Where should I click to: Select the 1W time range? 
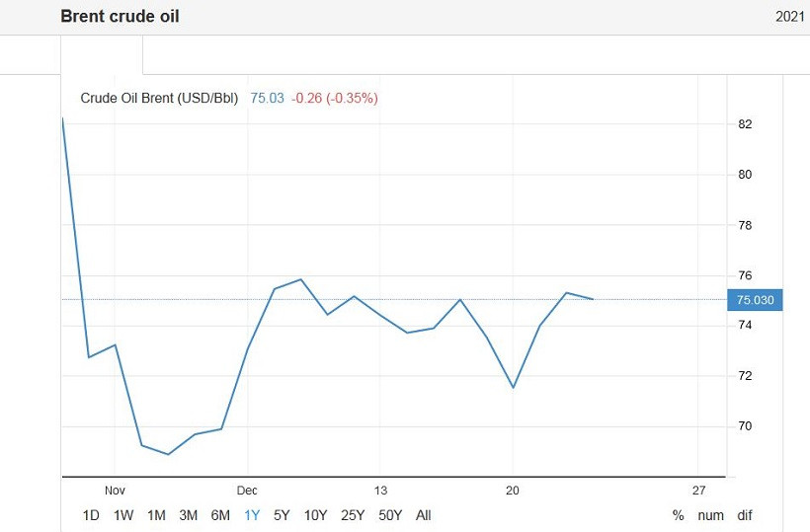123,515
